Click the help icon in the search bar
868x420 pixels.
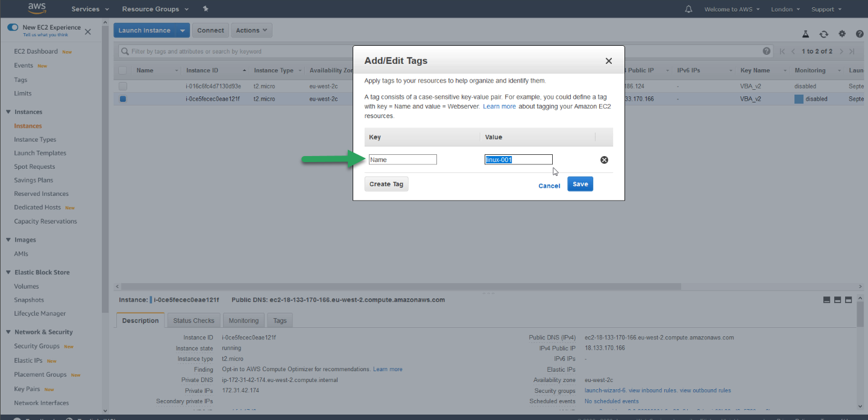click(767, 51)
